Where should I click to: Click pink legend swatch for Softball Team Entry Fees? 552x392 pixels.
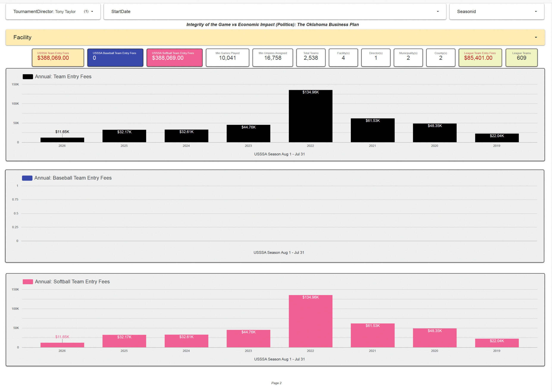pos(28,282)
